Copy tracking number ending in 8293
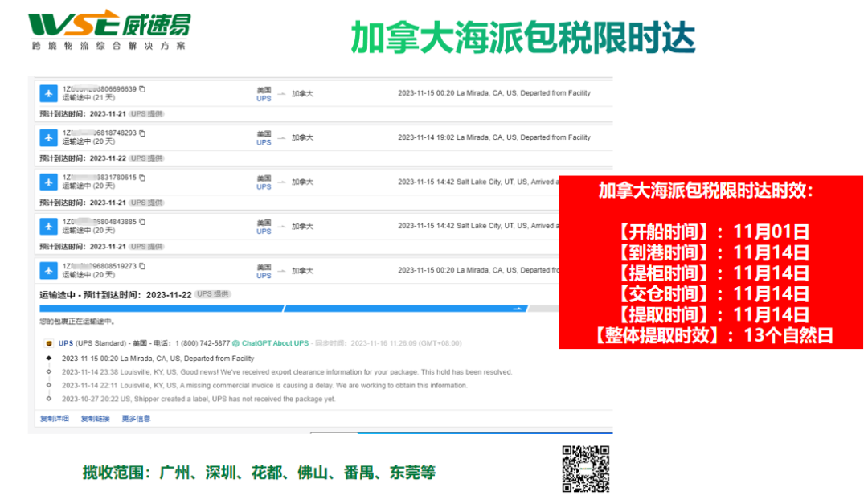Screen dimensions: 868x500 142,133
